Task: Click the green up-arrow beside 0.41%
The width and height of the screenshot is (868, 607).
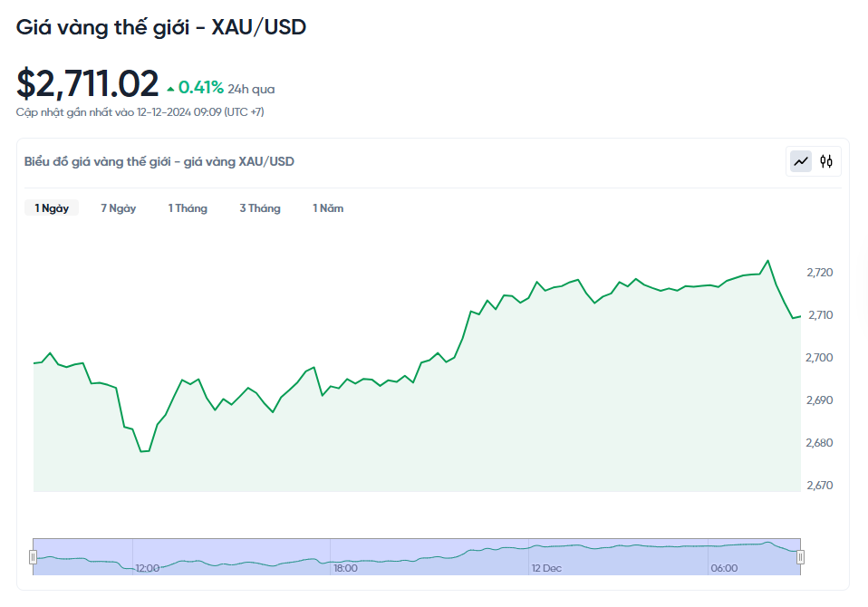Action: (170, 89)
